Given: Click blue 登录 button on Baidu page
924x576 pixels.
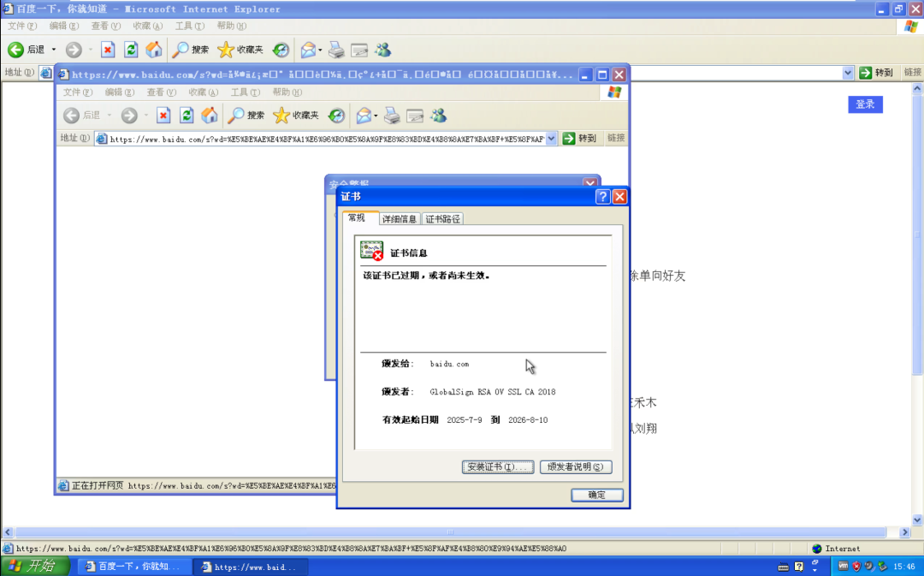Looking at the screenshot, I should click(x=865, y=104).
